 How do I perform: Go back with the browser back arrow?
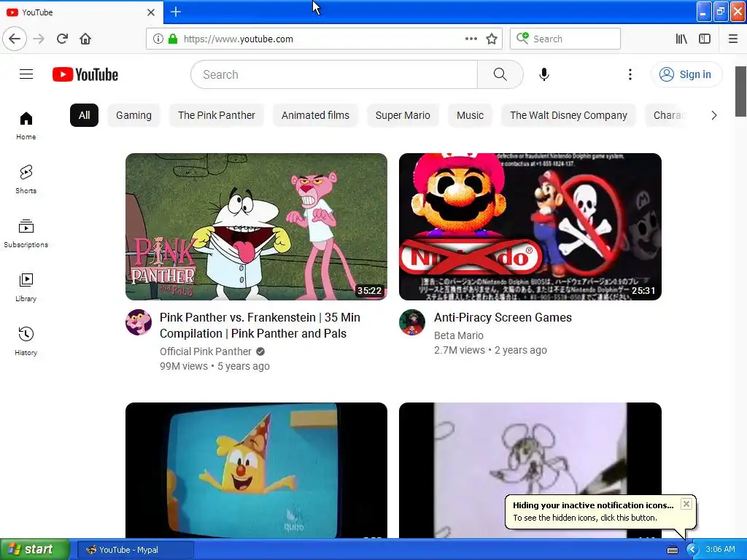[15, 39]
